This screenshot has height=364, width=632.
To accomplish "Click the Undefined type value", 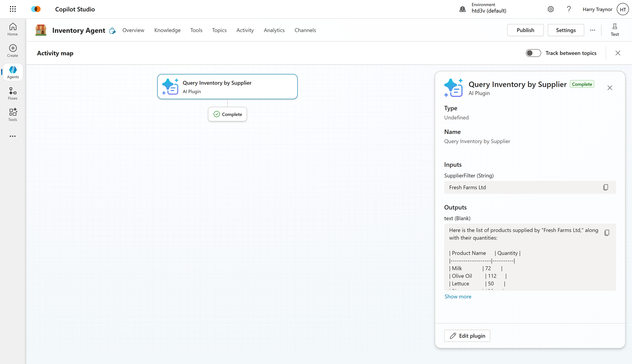I will (456, 118).
